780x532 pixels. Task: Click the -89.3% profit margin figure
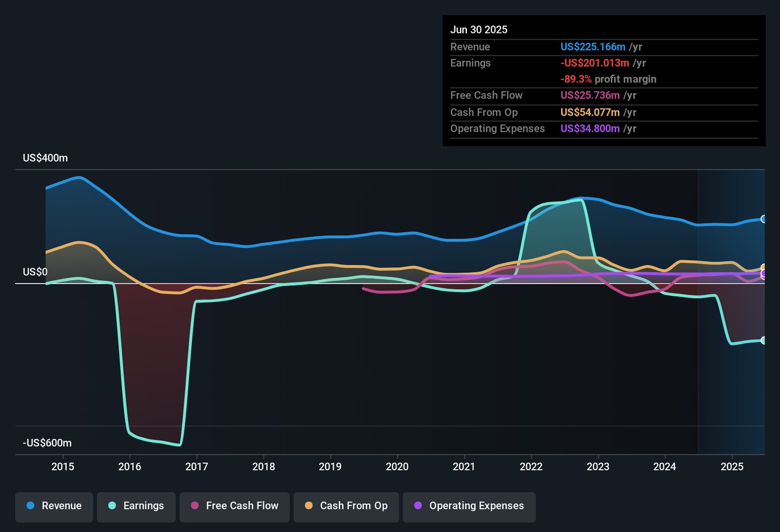tap(576, 79)
